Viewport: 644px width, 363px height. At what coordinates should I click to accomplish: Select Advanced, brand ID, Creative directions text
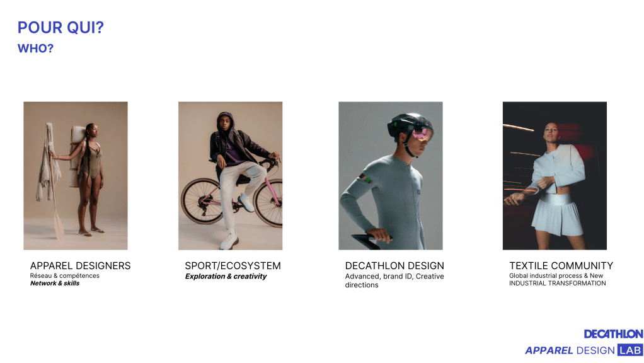point(394,280)
